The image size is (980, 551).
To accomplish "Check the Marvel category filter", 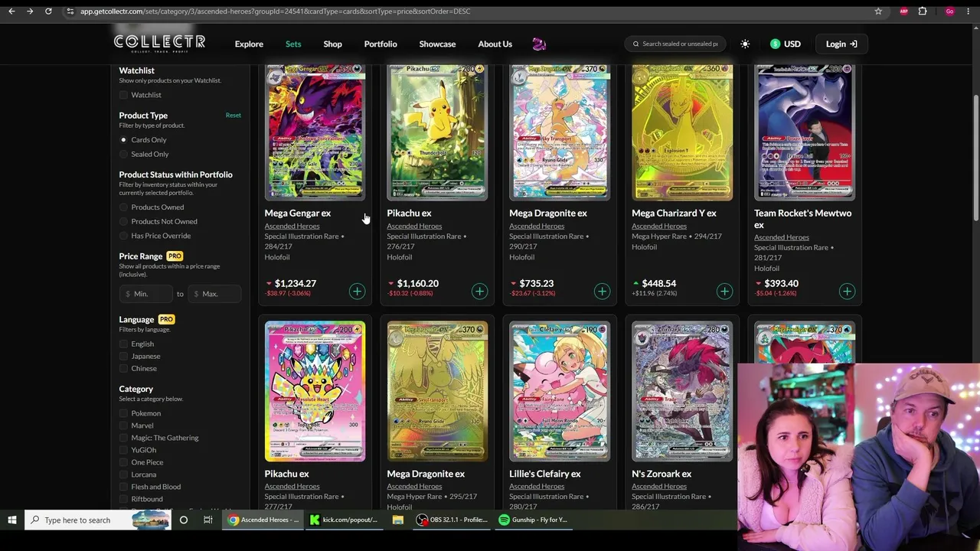I will (123, 425).
